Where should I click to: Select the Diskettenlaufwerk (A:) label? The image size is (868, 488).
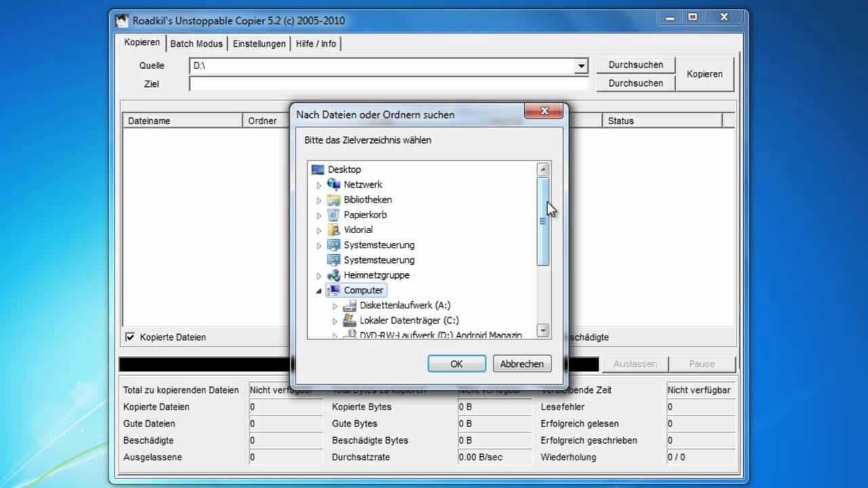pos(405,306)
